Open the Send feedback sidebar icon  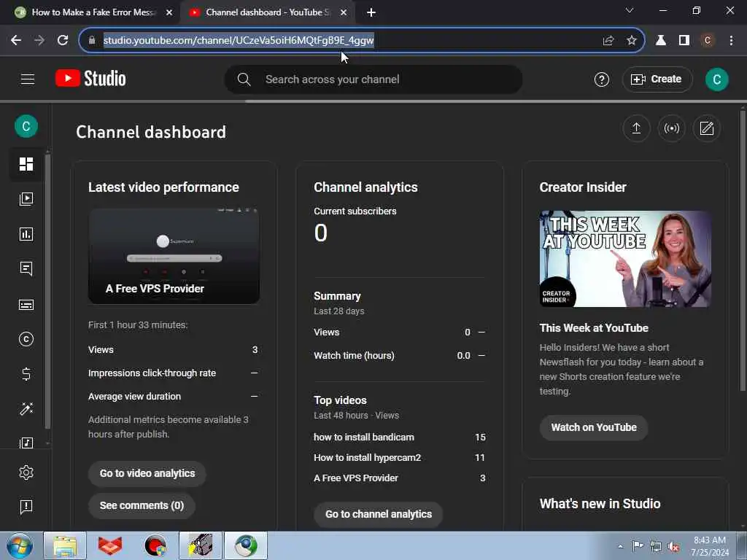click(26, 507)
